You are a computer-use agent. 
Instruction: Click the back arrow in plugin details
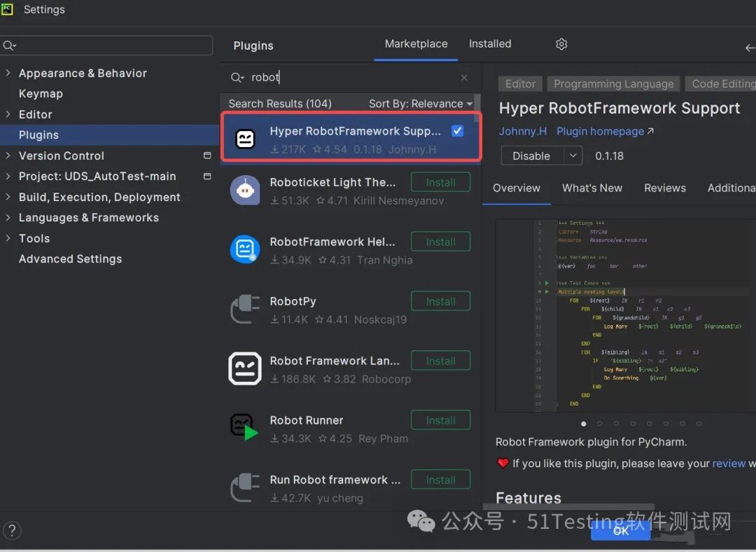pos(750,48)
